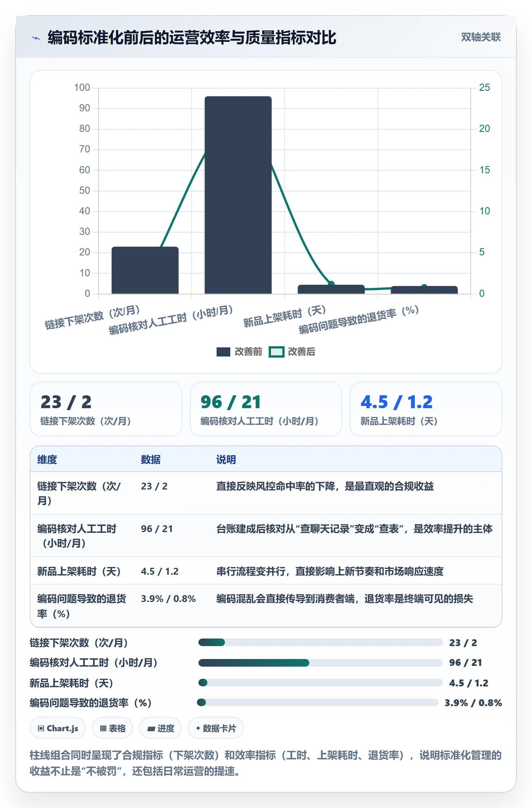
Task: Open the 96 / 21 编码核对人工工时 card
Action: point(266,409)
